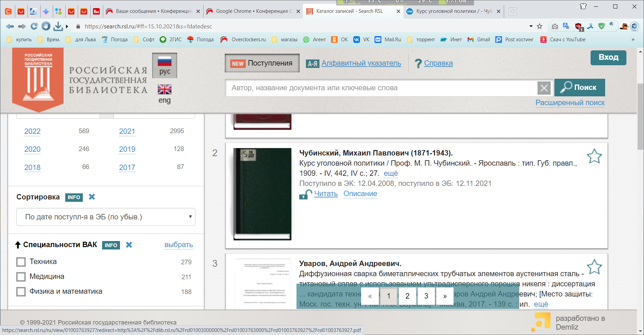Open the uBlock Origin extension
The height and width of the screenshot is (335, 644).
tap(578, 26)
